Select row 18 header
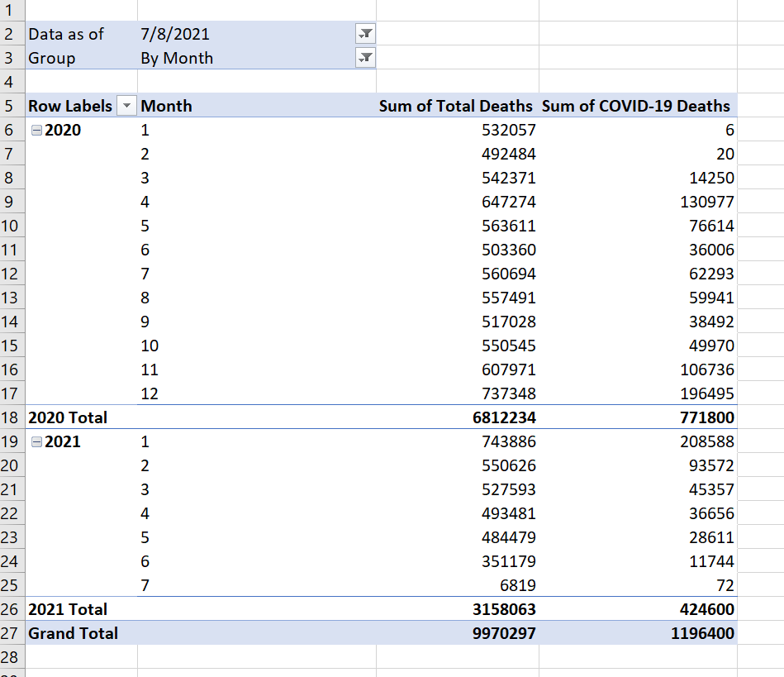The height and width of the screenshot is (677, 784). pos(12,417)
